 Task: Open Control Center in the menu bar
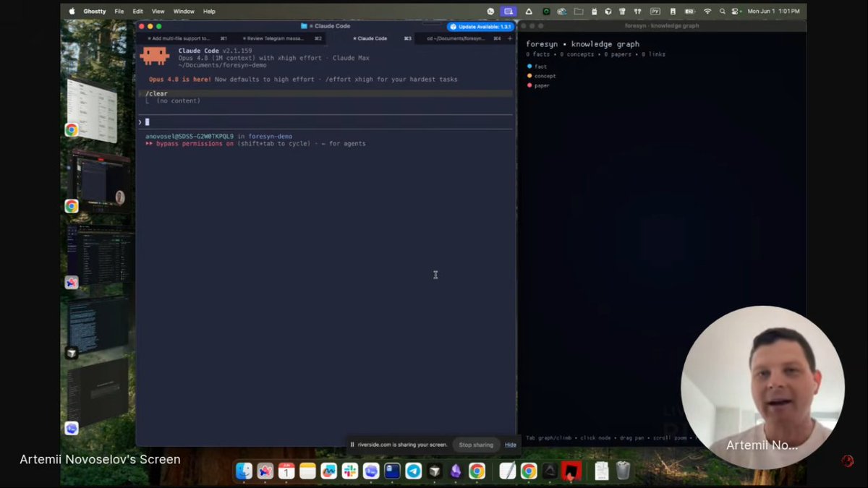(x=735, y=12)
